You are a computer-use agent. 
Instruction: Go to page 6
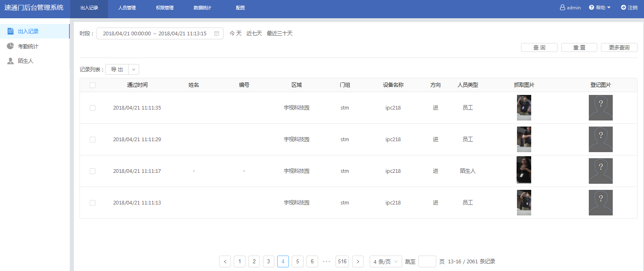[312, 262]
